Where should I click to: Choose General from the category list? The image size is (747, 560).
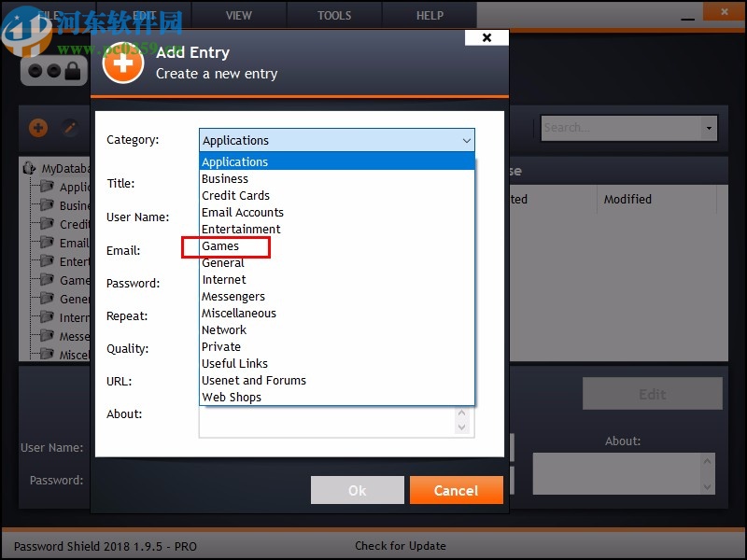point(337,262)
